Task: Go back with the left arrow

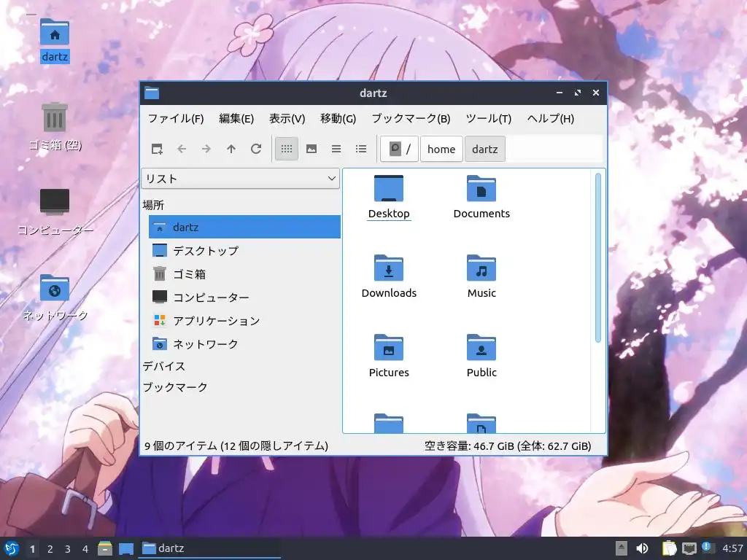Action: pos(182,149)
